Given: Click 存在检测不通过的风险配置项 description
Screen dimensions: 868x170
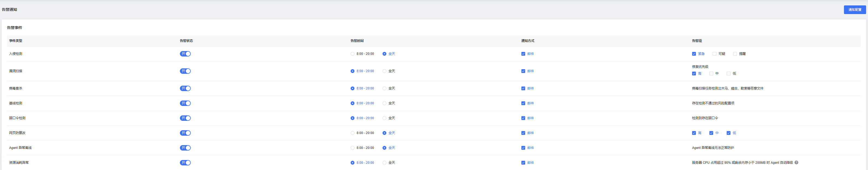Looking at the screenshot, I should [x=713, y=103].
